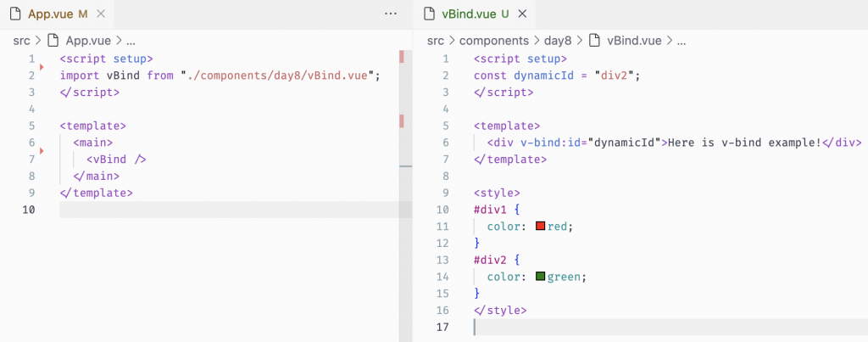Click the change marker beside line 7

click(x=42, y=150)
